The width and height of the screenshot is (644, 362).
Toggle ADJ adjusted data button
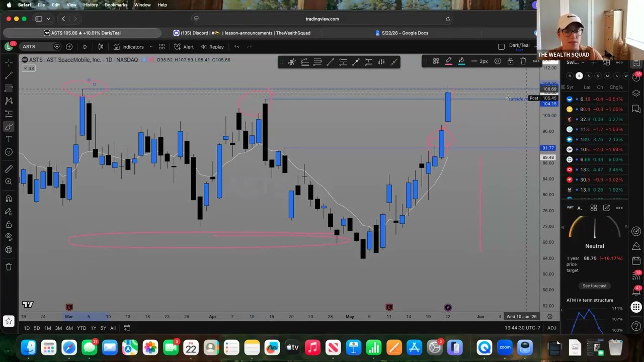point(552,328)
